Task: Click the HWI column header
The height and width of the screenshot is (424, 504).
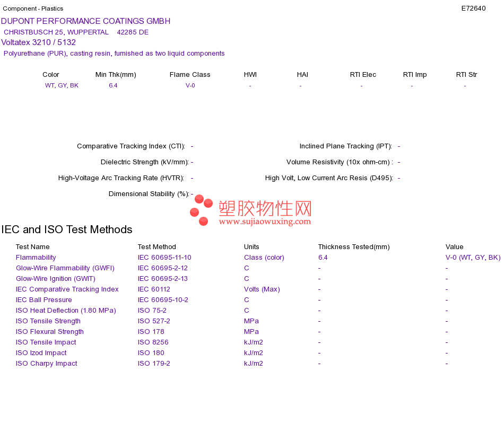Action: point(250,75)
